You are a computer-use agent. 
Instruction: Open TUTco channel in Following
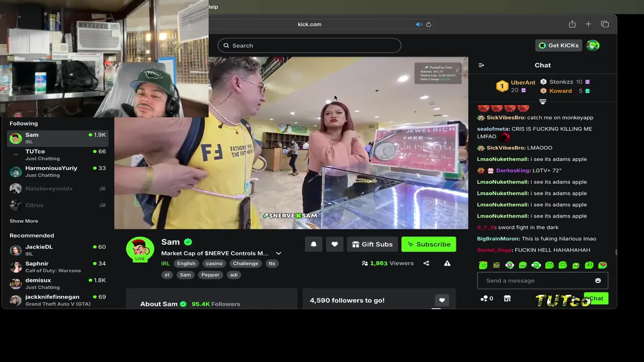[x=58, y=155]
